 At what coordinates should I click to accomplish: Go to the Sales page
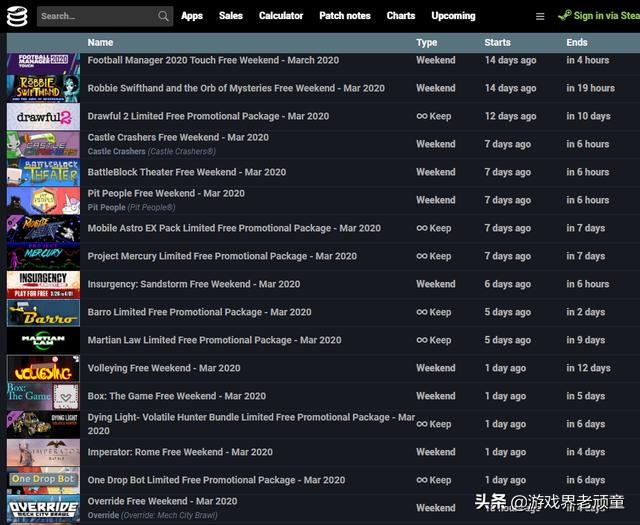coord(231,16)
